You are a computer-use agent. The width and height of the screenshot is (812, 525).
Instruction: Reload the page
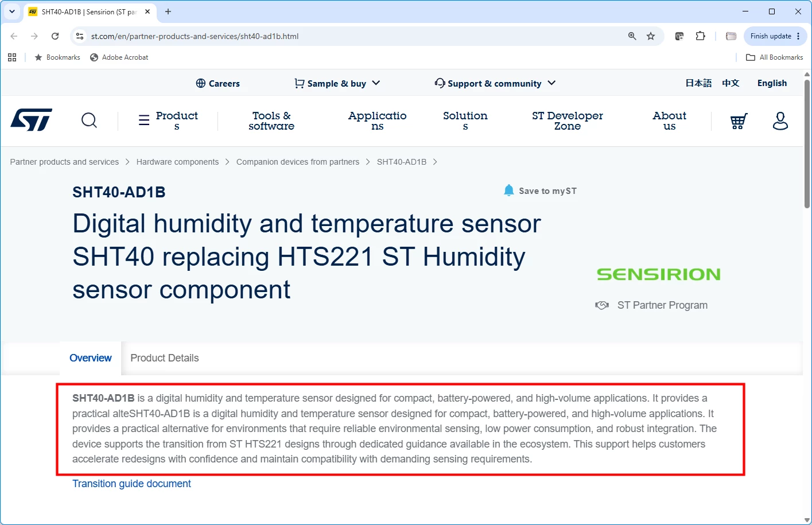(55, 36)
